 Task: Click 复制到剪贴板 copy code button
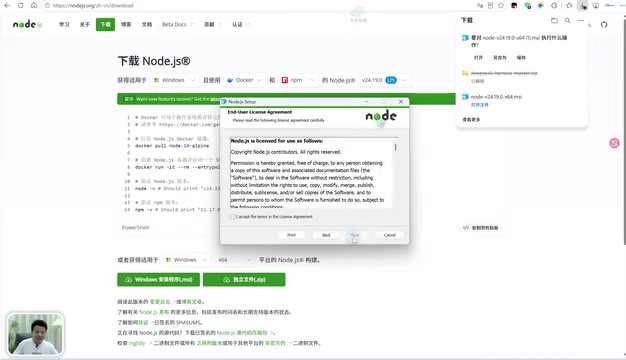coord(480,228)
